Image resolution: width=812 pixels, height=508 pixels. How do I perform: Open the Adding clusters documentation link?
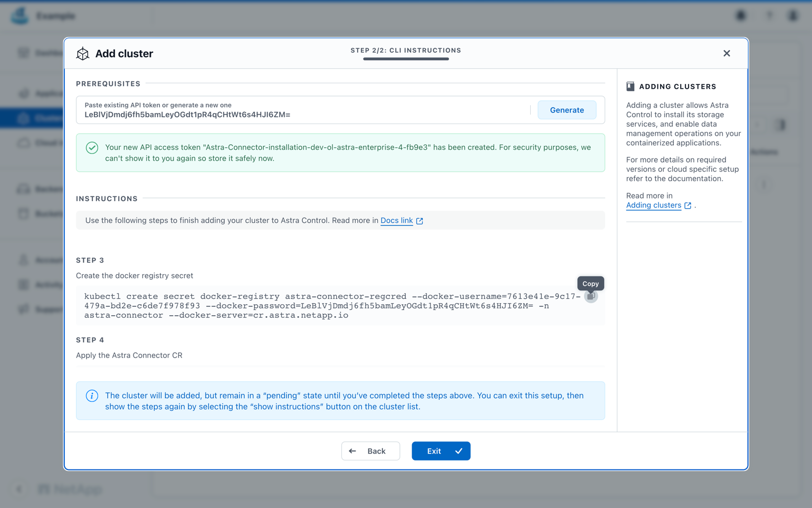654,205
